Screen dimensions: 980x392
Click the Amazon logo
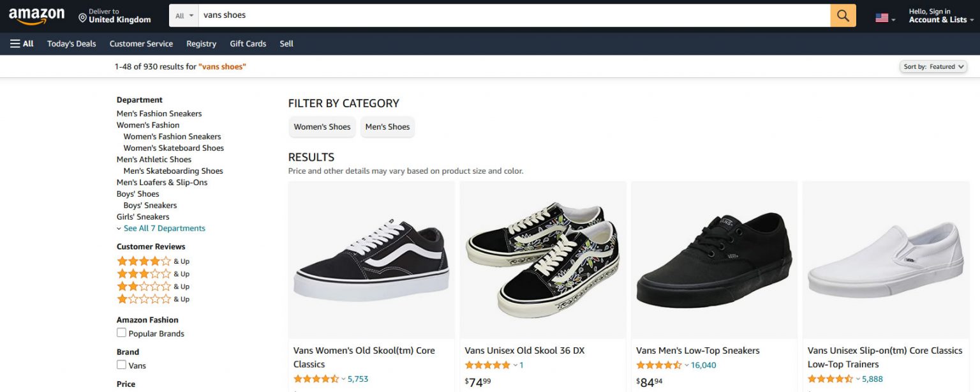(36, 15)
